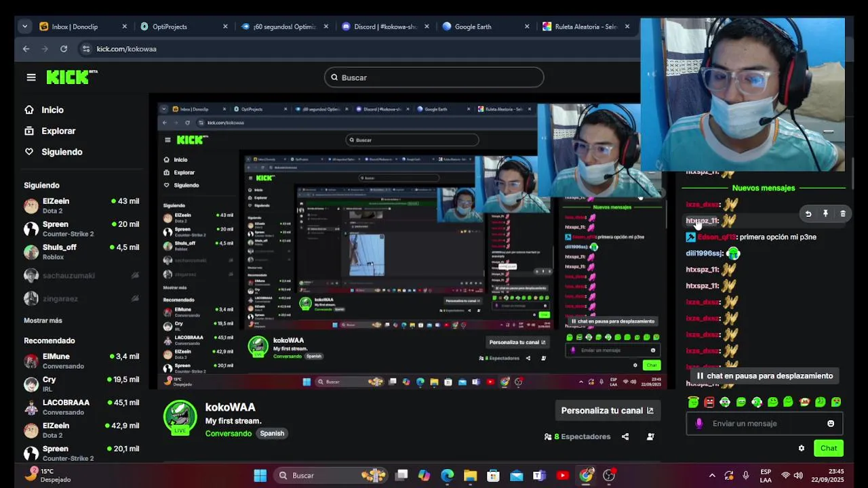The height and width of the screenshot is (488, 868).
Task: Open Microsoft Store from the taskbar
Action: [x=493, y=475]
